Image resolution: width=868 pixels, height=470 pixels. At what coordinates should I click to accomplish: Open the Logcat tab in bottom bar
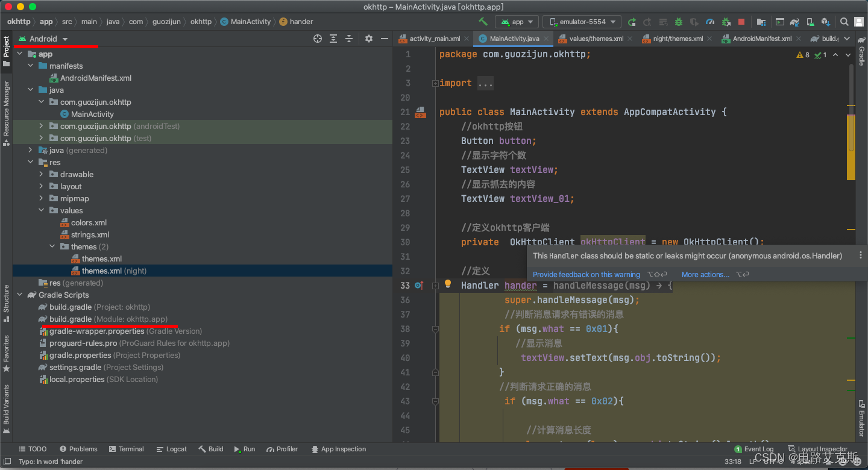point(172,449)
